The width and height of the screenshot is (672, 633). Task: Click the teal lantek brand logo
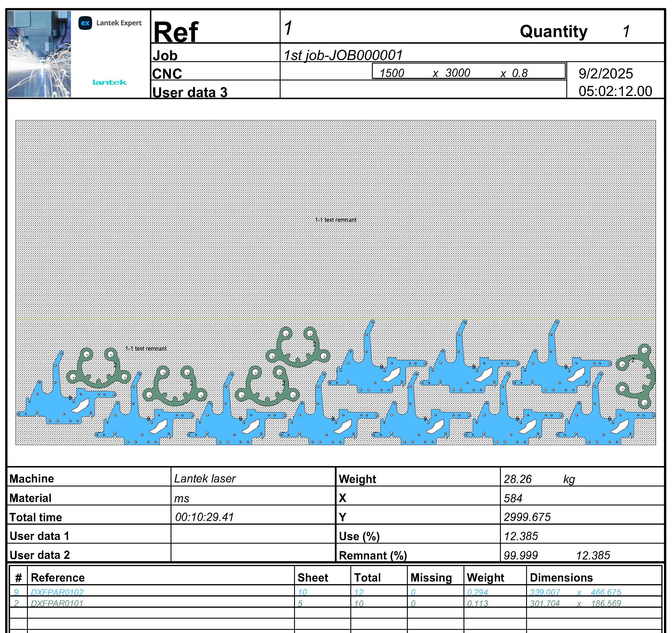point(109,82)
